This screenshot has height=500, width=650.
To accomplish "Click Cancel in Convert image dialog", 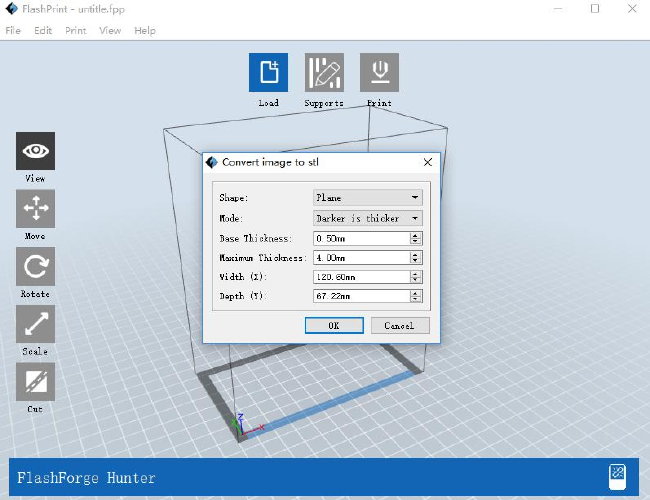I will click(x=400, y=325).
